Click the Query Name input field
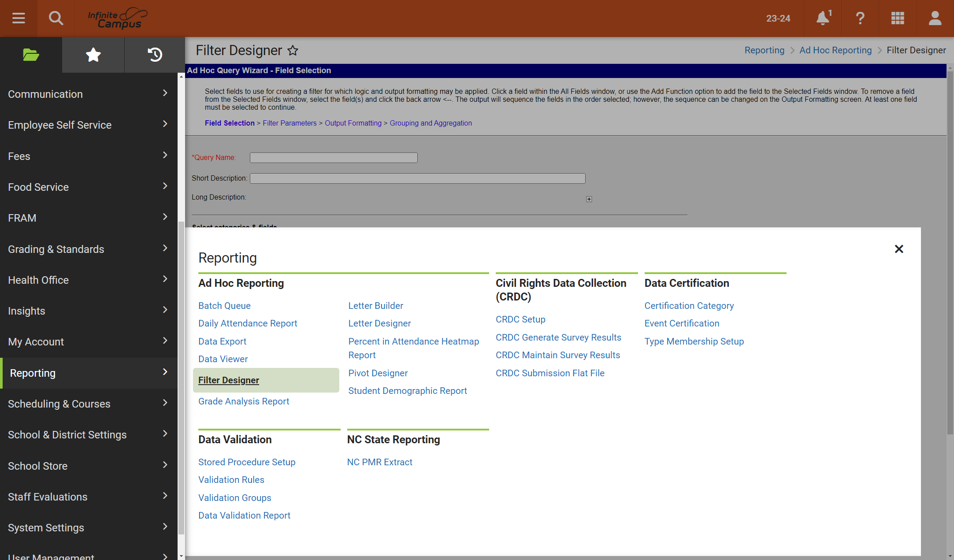 click(x=334, y=158)
